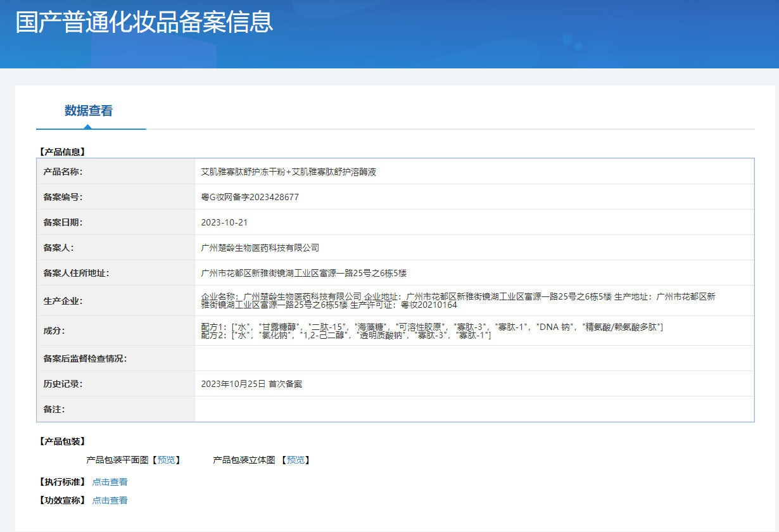Viewport: 779px width, 532px height.
Task: Click the 历史记录 row label
Action: [63, 384]
